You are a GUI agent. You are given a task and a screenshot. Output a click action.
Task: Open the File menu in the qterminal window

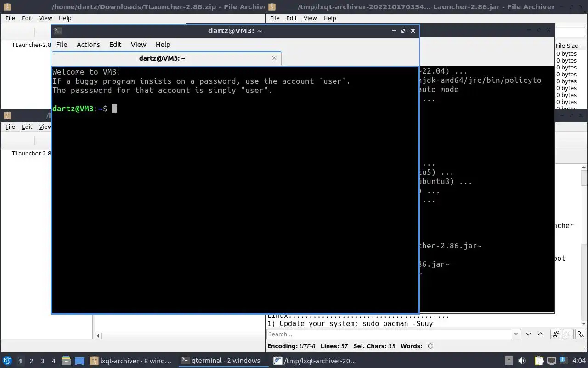point(62,45)
